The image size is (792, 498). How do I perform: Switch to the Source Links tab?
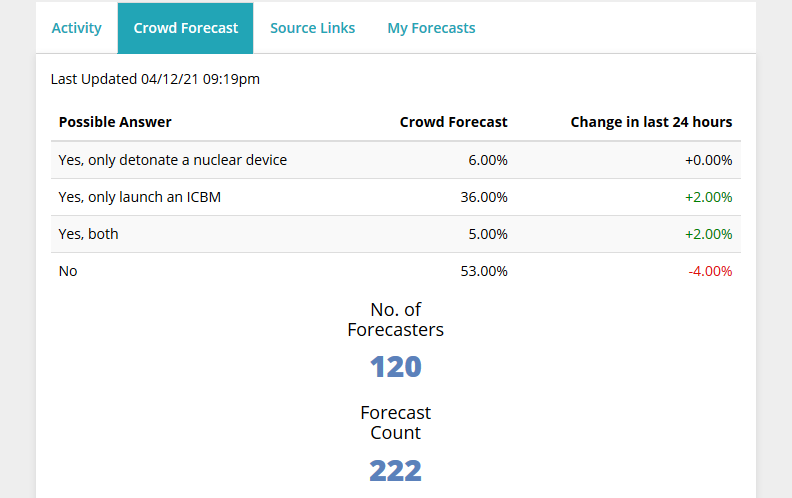(x=312, y=28)
